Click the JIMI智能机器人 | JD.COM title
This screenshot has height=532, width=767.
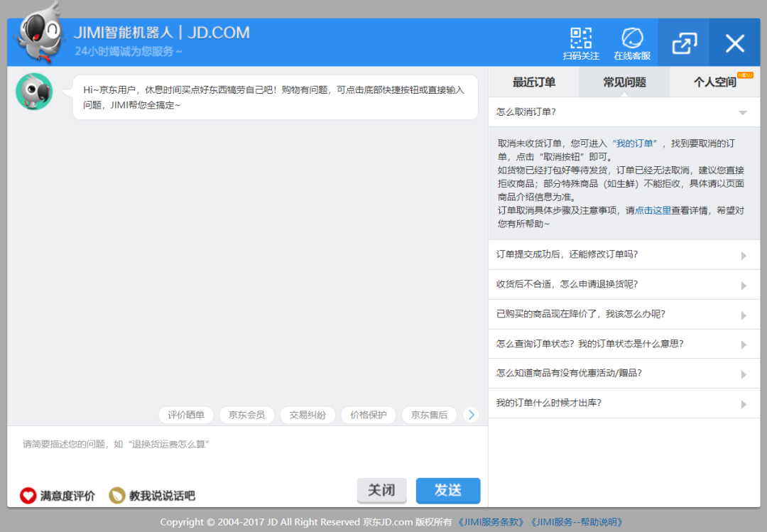162,33
